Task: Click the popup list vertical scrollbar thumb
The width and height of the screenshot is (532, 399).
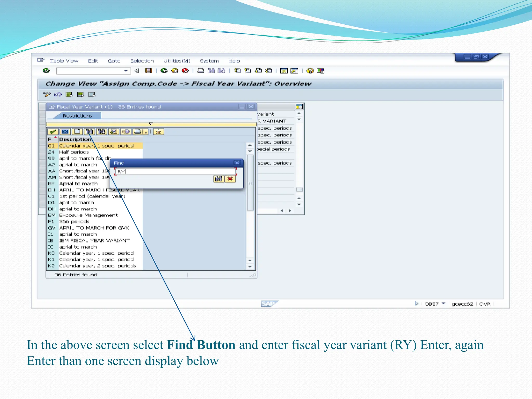Action: [250, 183]
